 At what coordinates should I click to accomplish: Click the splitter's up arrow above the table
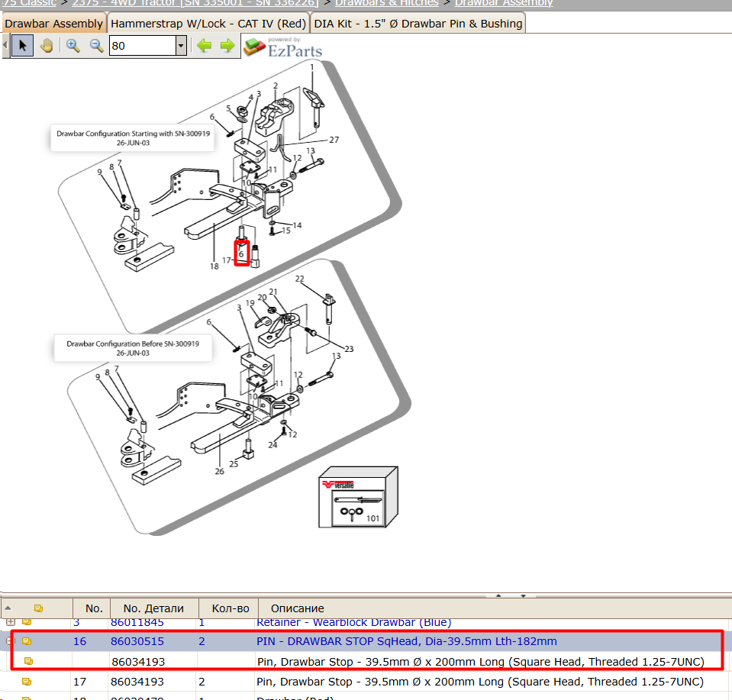point(498,595)
